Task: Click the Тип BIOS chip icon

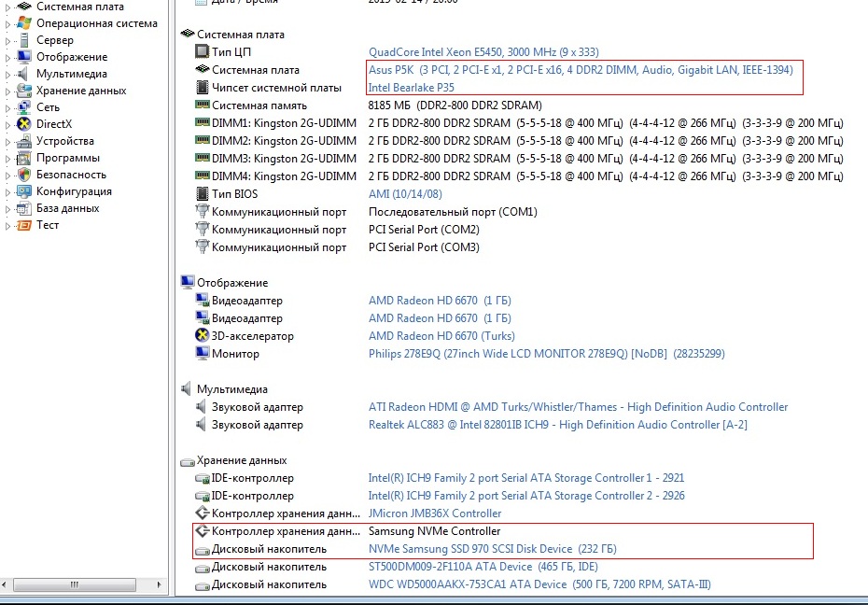Action: click(202, 194)
